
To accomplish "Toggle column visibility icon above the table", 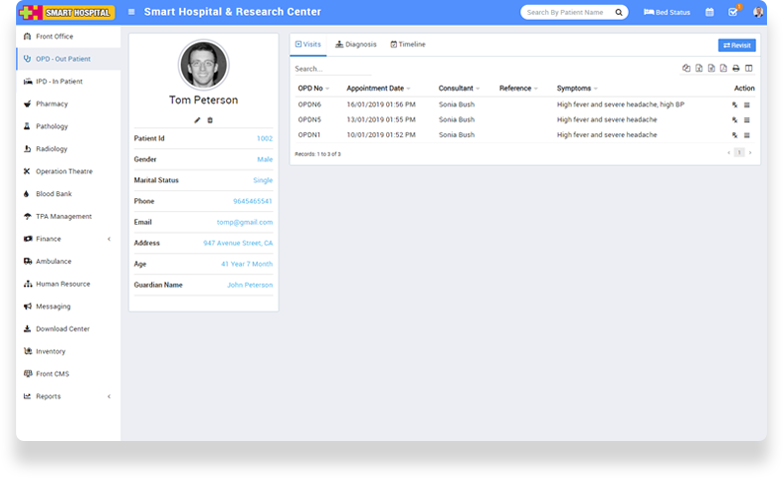I will [749, 68].
